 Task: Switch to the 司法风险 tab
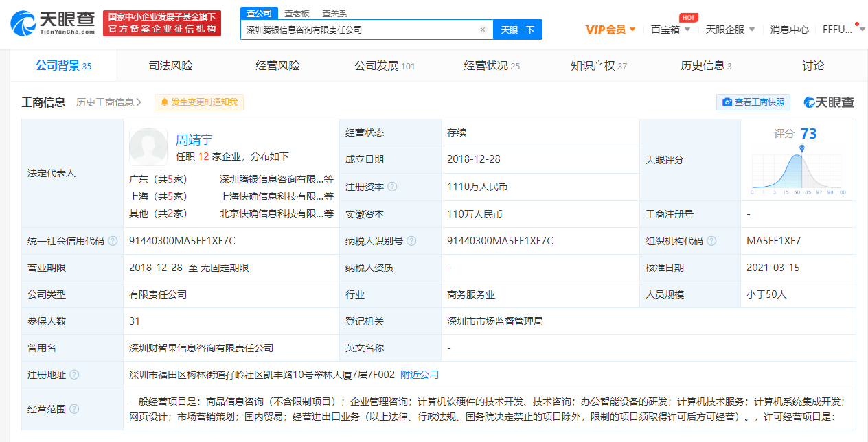(170, 66)
